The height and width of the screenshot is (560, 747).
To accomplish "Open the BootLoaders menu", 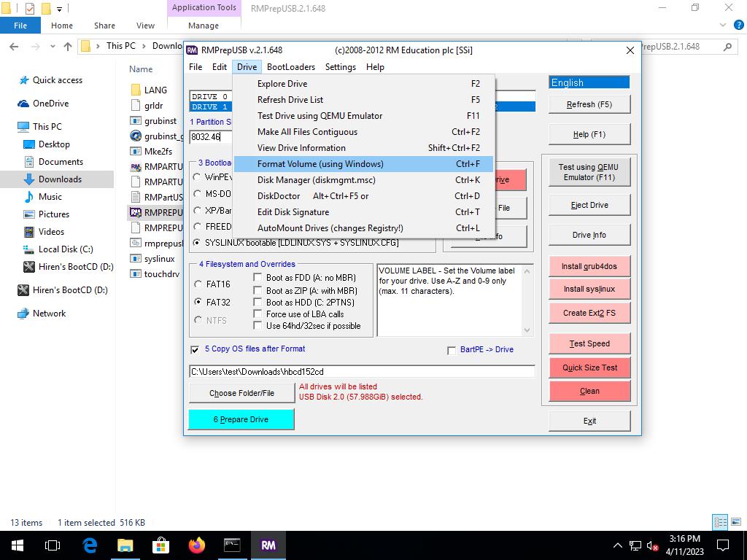I will tap(290, 67).
